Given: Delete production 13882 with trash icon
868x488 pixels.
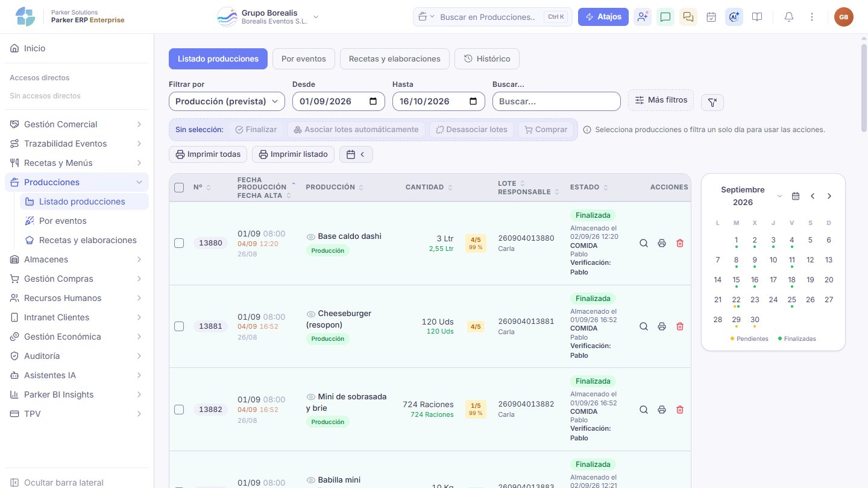Looking at the screenshot, I should tap(680, 410).
